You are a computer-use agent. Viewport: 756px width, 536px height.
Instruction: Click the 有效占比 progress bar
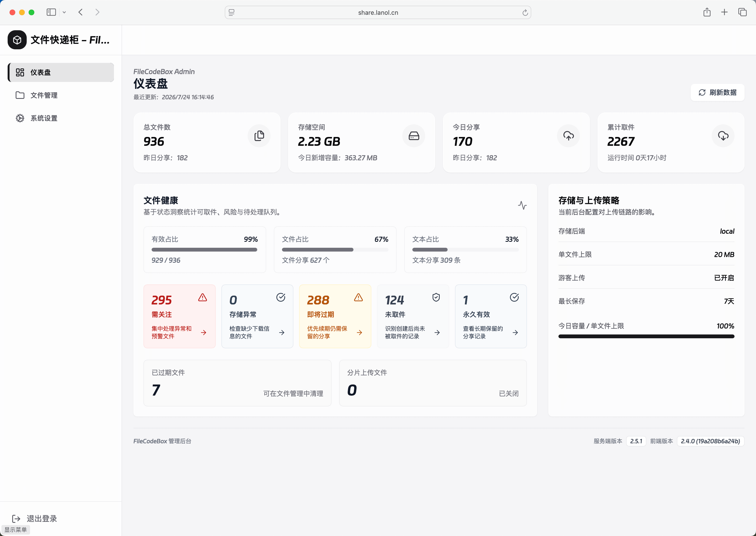[x=204, y=250]
